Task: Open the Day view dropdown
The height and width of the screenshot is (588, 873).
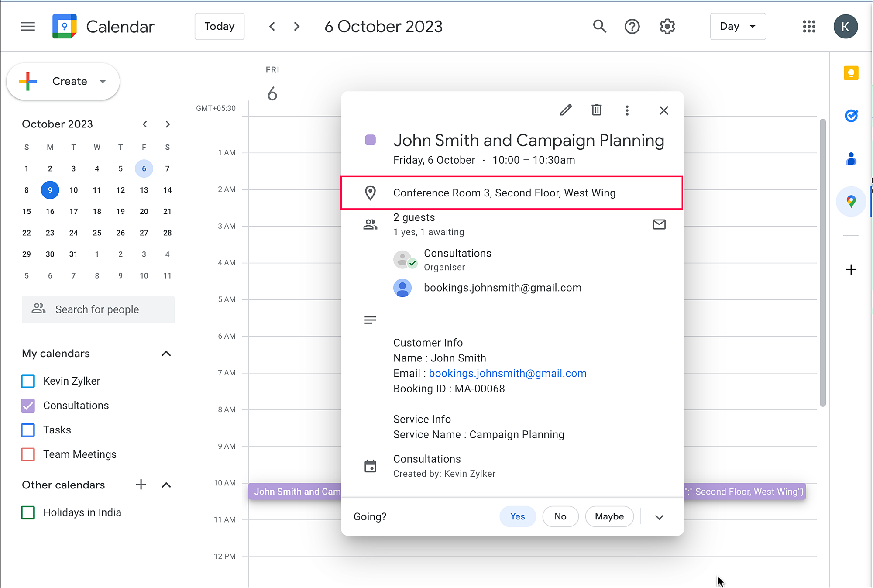Action: click(x=738, y=27)
